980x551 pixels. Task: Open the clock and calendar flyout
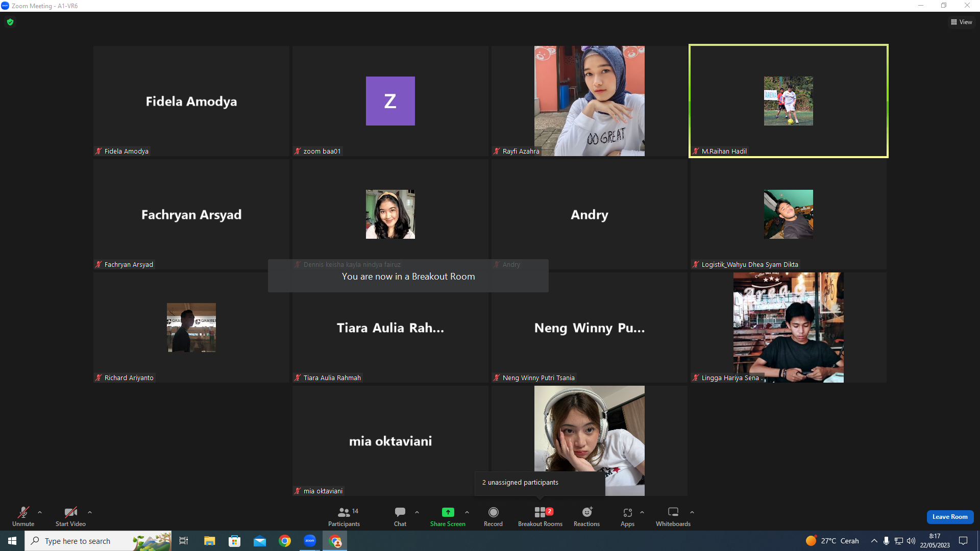[935, 541]
